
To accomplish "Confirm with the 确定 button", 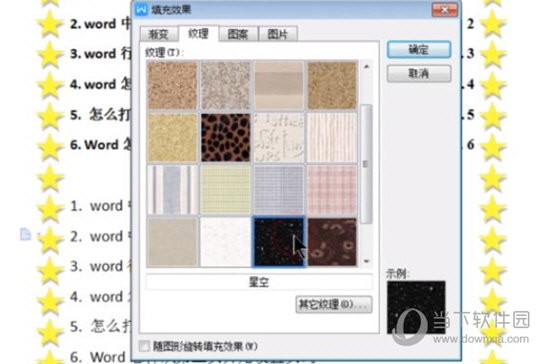I will pyautogui.click(x=419, y=50).
